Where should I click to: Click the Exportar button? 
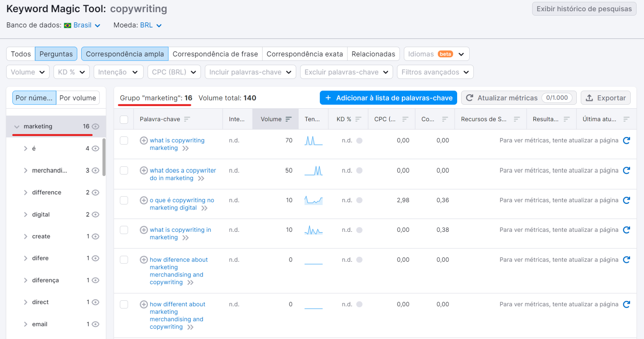[x=606, y=98]
